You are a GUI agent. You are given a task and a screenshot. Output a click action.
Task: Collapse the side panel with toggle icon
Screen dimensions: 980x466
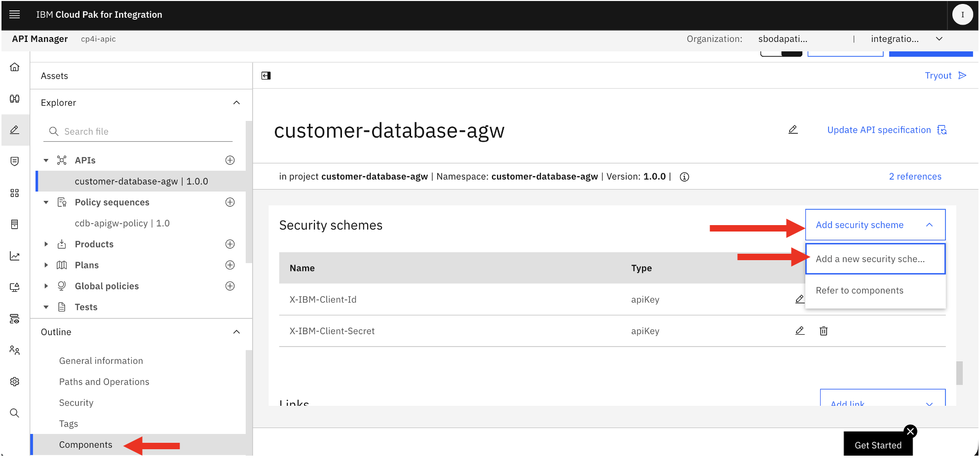266,76
